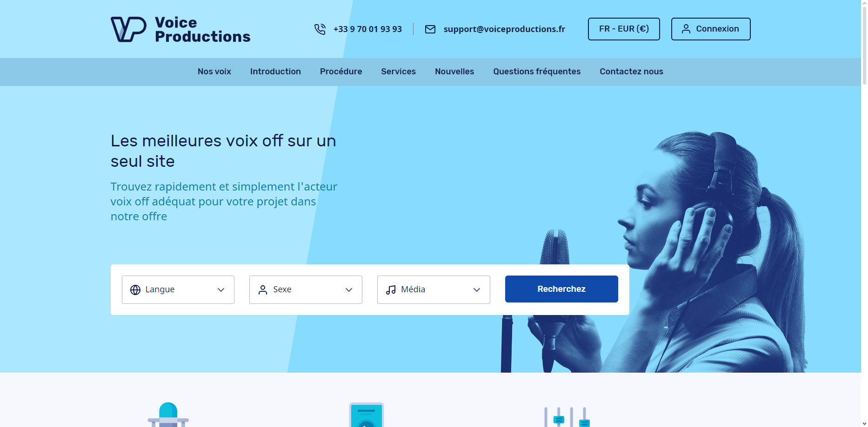Open the FR - EUR (€) currency selector

coord(624,29)
